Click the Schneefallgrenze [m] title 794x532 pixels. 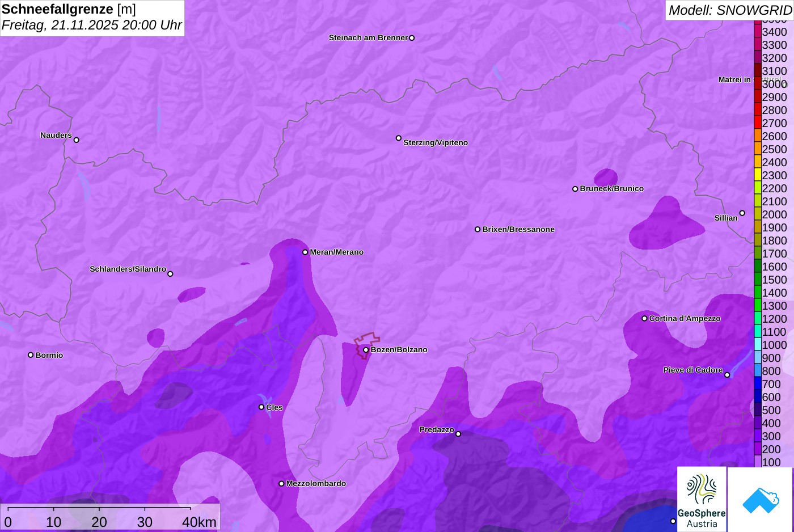pos(69,9)
